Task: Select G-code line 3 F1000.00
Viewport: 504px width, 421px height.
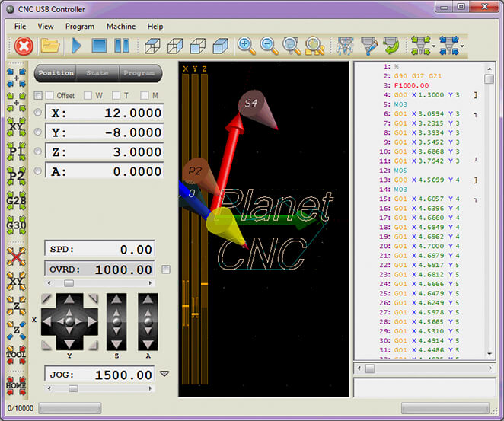Action: point(411,85)
